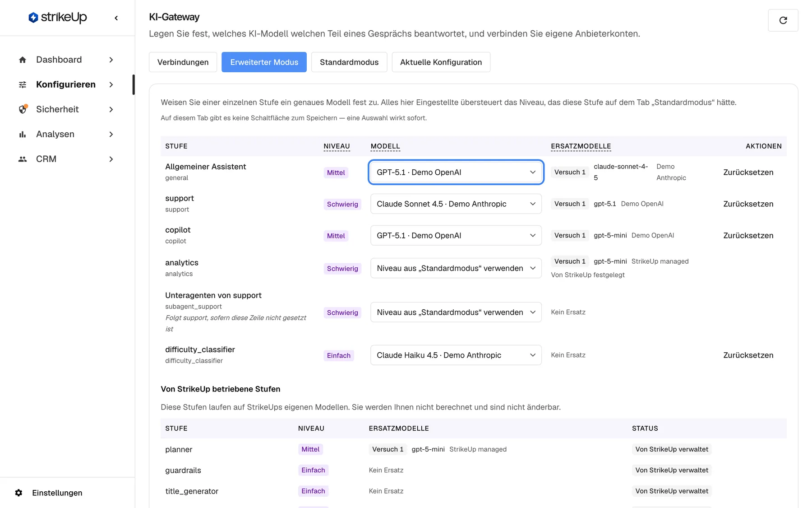Open the copilot stage model dropdown
Image resolution: width=812 pixels, height=508 pixels.
tap(456, 235)
